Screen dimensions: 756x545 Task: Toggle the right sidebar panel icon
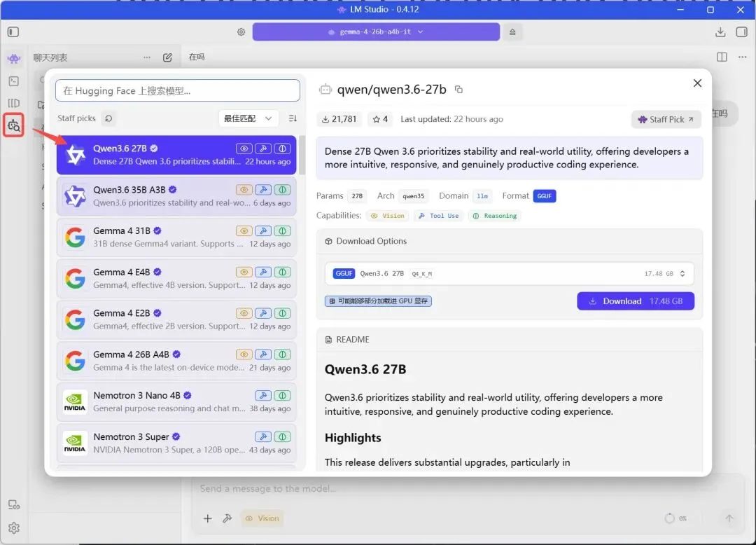coord(741,32)
